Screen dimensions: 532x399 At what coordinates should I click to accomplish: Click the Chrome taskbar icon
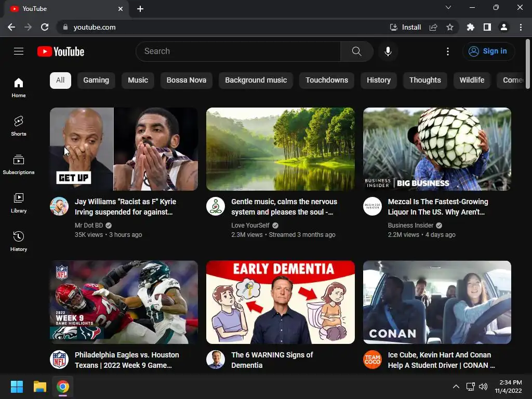pos(63,387)
